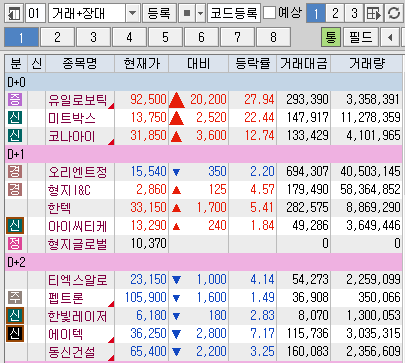This screenshot has width=405, height=363.
Task: Select the 거래+장대 combo box
Action: (94, 13)
